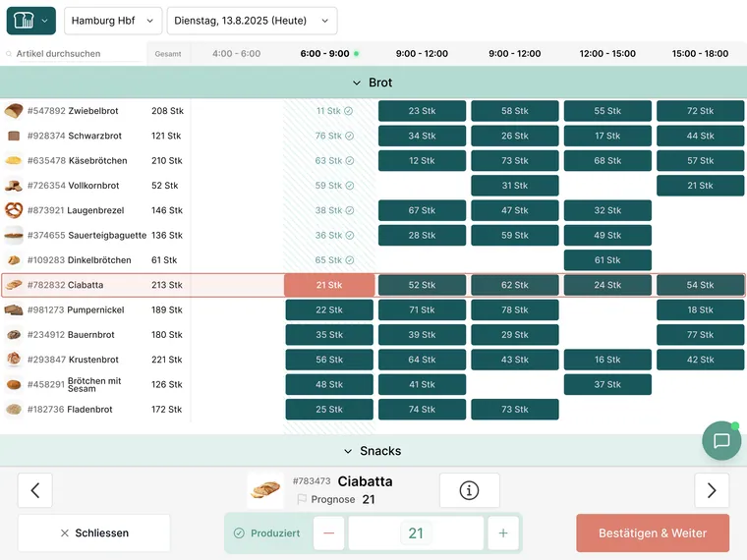Click the Schliessen button

93,532
